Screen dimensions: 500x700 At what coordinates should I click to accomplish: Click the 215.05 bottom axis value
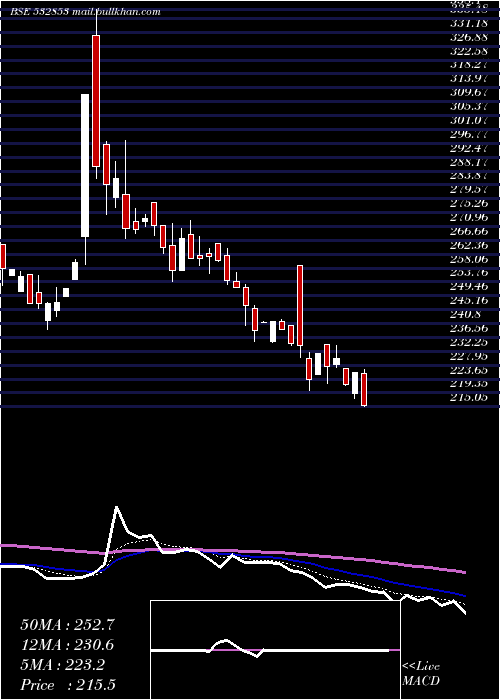tap(470, 398)
